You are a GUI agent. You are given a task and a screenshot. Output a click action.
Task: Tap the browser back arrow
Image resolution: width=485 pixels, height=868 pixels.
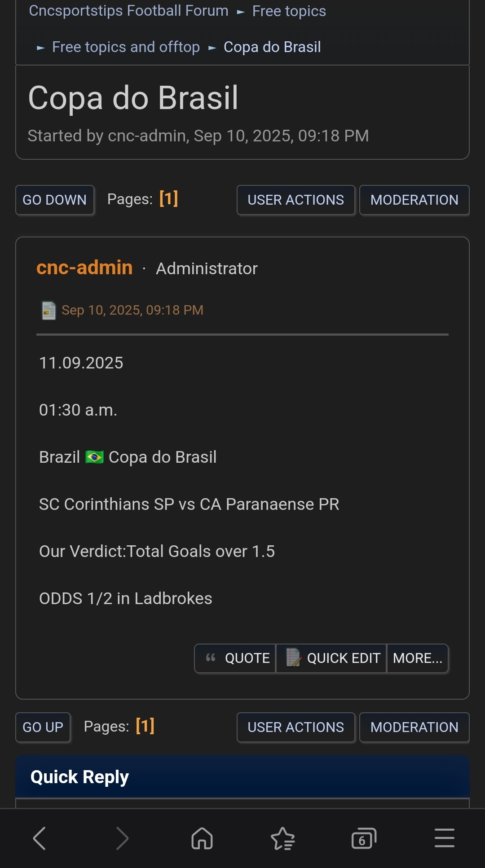tap(40, 838)
